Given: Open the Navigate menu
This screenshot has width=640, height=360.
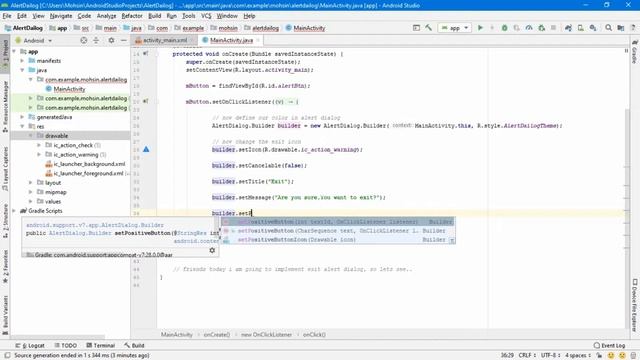Looking at the screenshot, I should tap(61, 16).
